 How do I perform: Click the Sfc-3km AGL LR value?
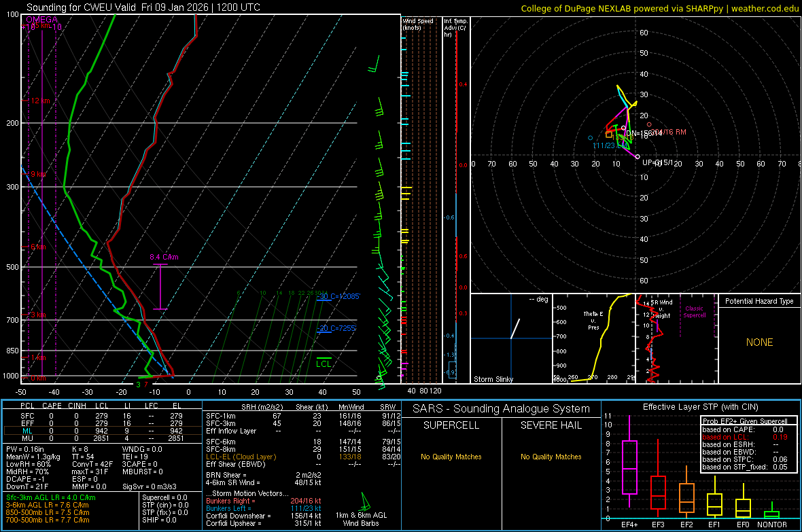click(x=51, y=497)
